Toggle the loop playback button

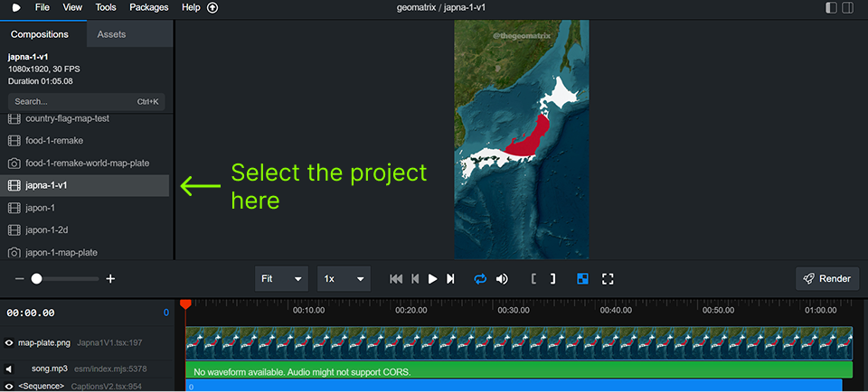[480, 279]
